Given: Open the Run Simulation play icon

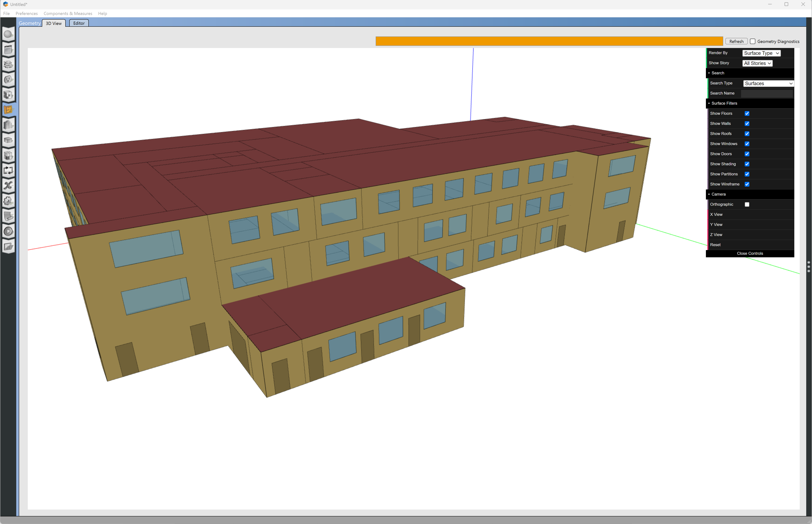Looking at the screenshot, I should click(x=8, y=231).
